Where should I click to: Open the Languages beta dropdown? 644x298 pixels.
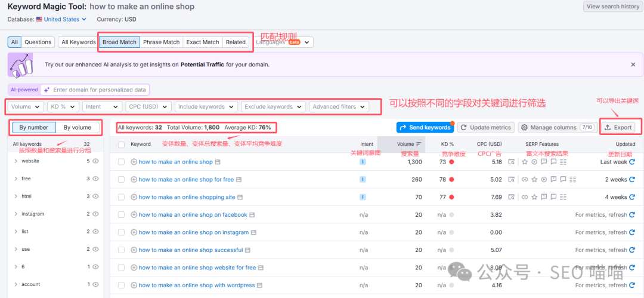coord(284,42)
